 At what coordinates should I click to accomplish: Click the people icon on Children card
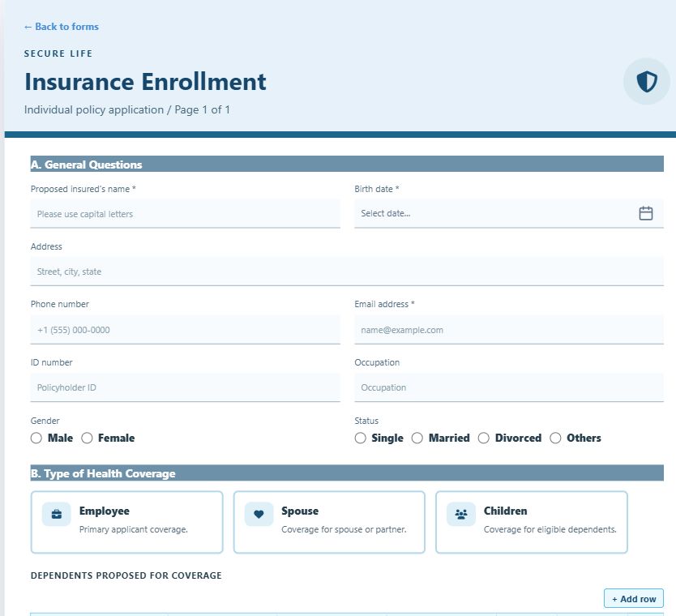(x=461, y=514)
